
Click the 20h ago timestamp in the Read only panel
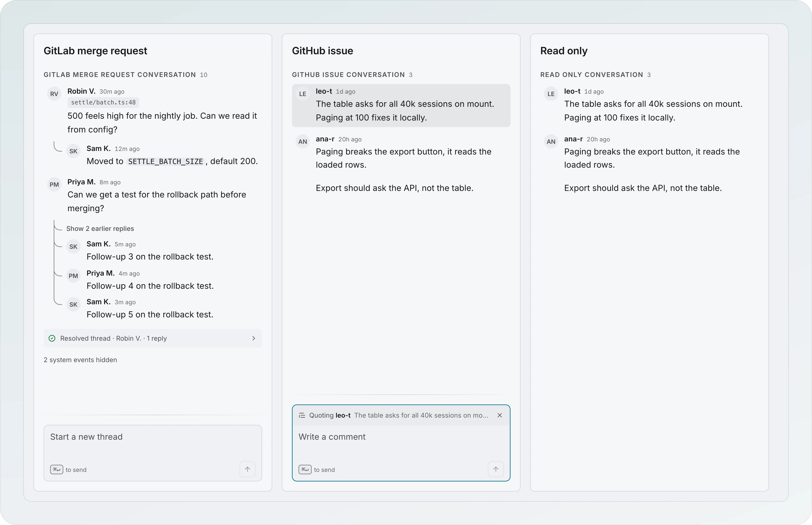tap(598, 139)
